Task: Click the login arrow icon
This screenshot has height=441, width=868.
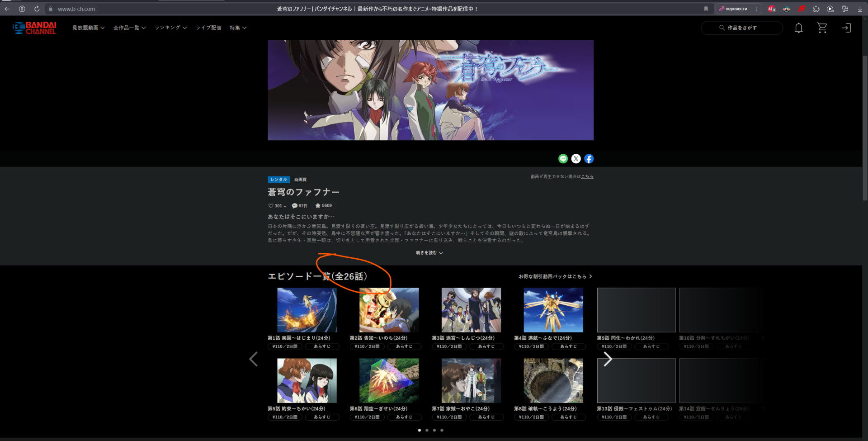Action: click(x=846, y=28)
